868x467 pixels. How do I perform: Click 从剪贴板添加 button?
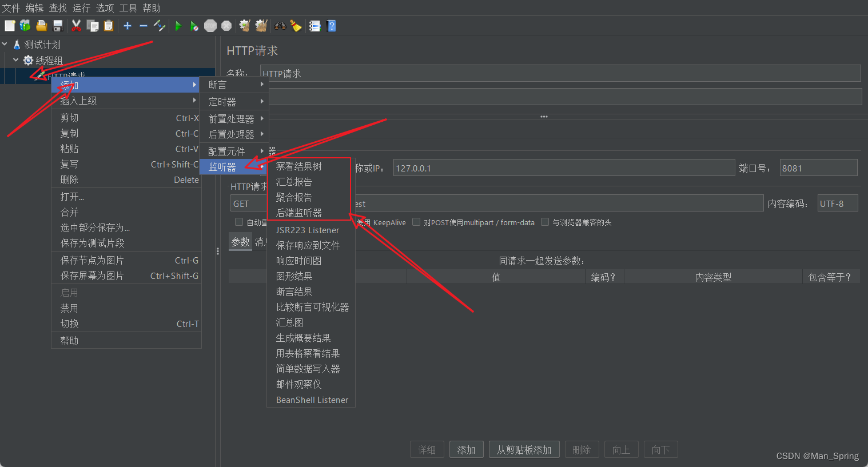click(x=524, y=450)
